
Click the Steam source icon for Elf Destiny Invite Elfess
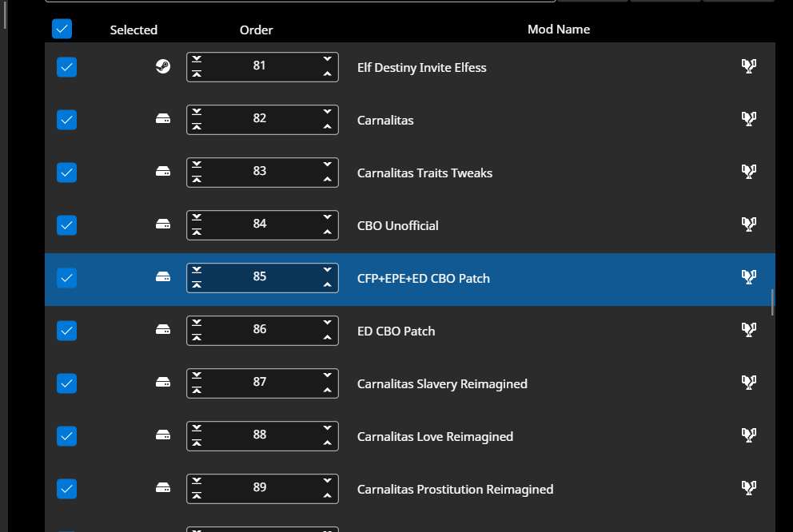coord(162,66)
